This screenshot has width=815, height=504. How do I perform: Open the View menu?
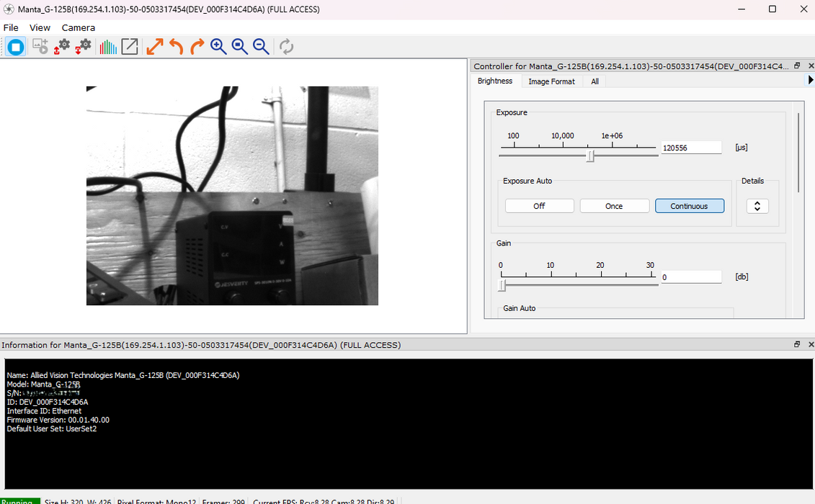tap(40, 27)
